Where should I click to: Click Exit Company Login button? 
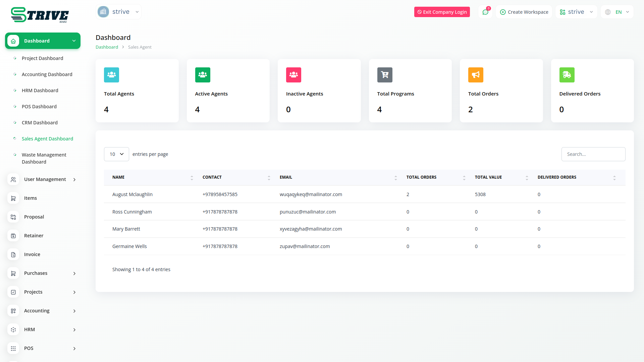442,12
